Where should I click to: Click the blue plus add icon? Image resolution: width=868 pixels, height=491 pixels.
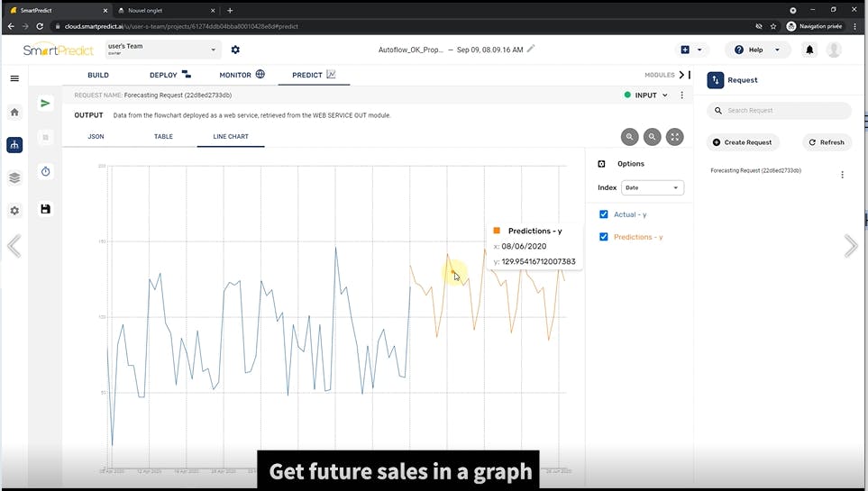point(685,50)
